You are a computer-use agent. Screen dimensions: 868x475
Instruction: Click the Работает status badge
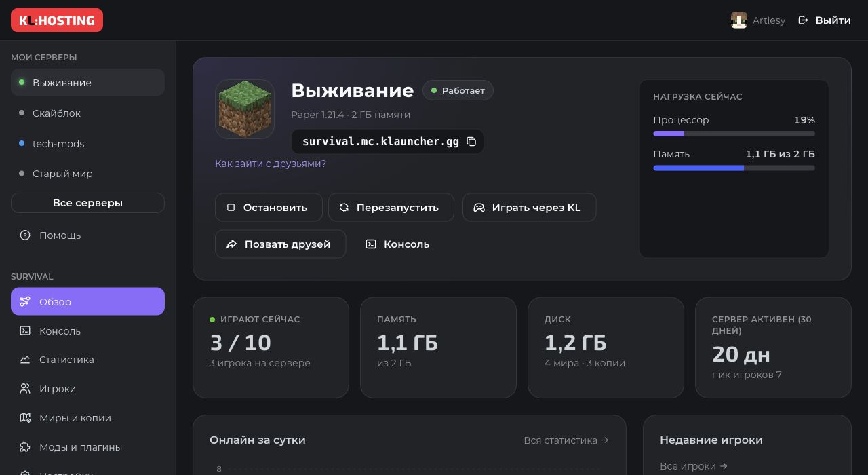[458, 90]
